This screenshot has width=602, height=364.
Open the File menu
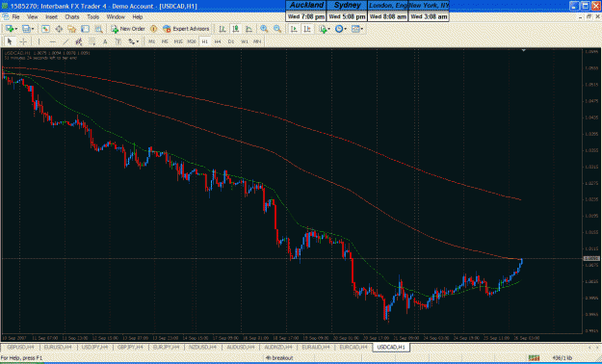click(15, 17)
